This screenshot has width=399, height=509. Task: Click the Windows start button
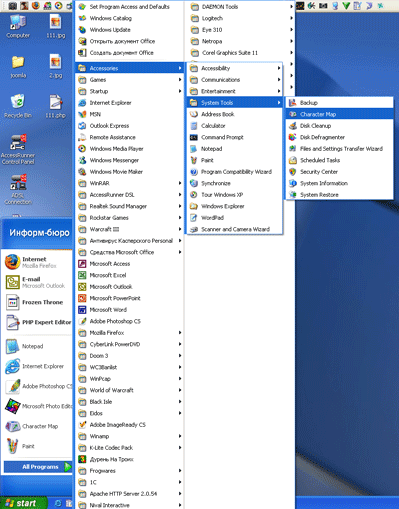[23, 503]
